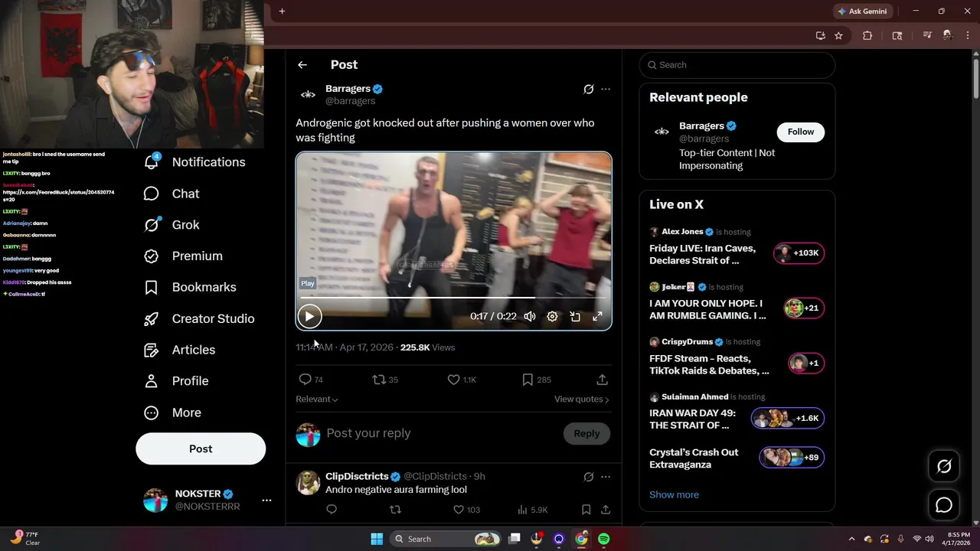Open Creator Studio in sidebar

click(199, 318)
